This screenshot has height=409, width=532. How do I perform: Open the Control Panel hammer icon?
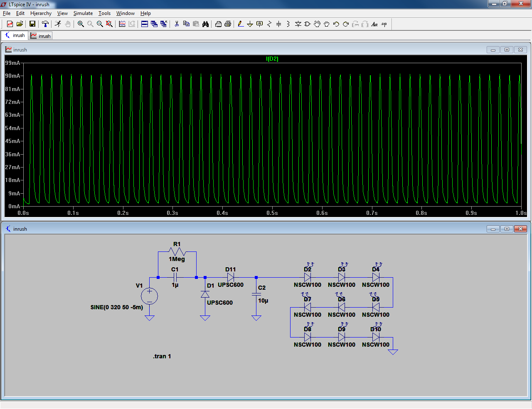pos(45,24)
